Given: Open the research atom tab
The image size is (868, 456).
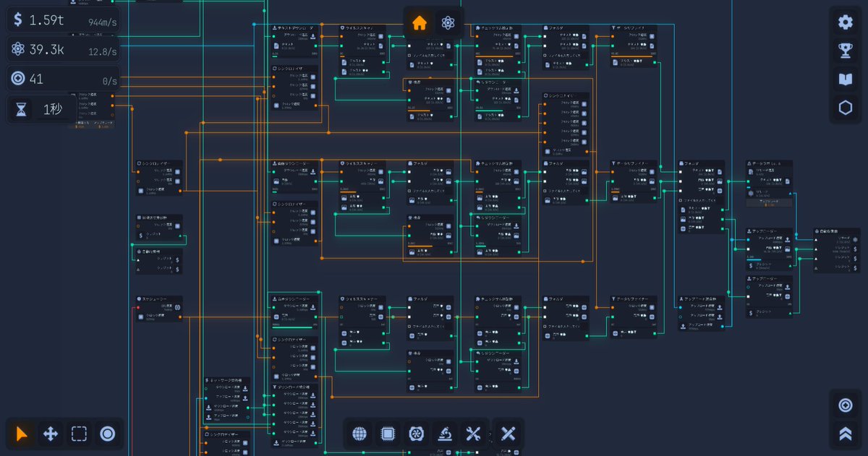Looking at the screenshot, I should click(448, 23).
